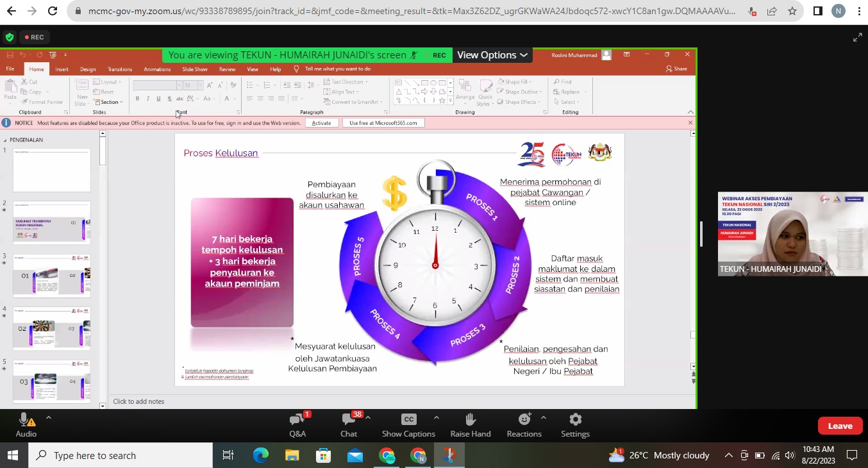Open Microsoft Store from the taskbar
The height and width of the screenshot is (468, 868).
click(x=323, y=455)
